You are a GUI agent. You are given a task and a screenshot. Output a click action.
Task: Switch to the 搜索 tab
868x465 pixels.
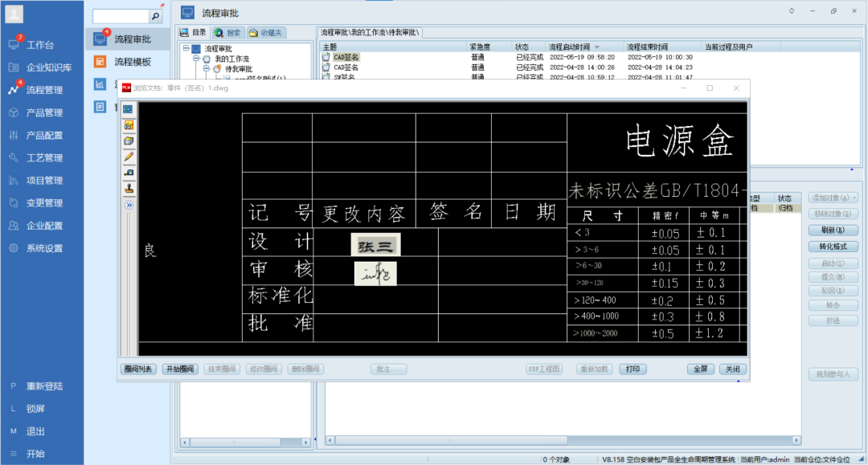227,32
